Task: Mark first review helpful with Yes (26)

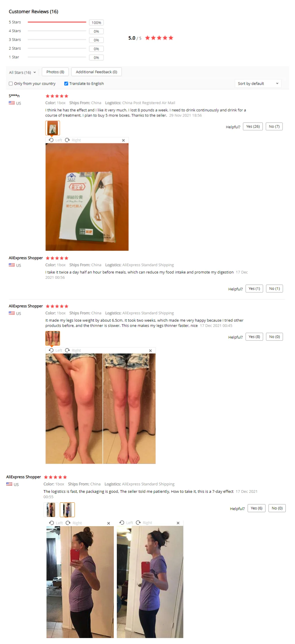Action: pos(253,126)
